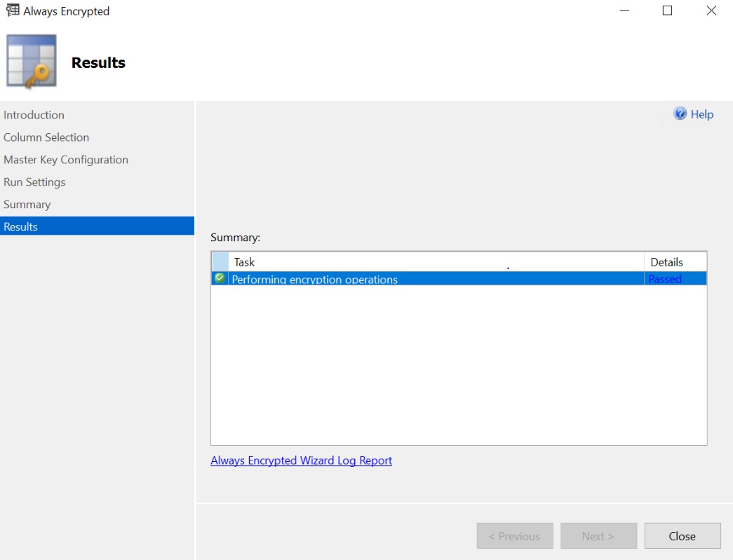The image size is (733, 560).
Task: Open the Passed details link
Action: (x=665, y=279)
